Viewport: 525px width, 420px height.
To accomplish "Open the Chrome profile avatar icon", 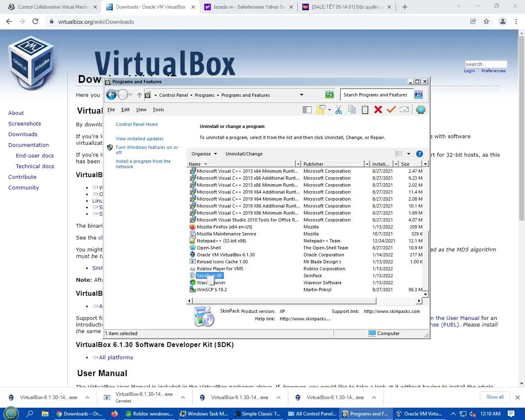I will coord(502,21).
